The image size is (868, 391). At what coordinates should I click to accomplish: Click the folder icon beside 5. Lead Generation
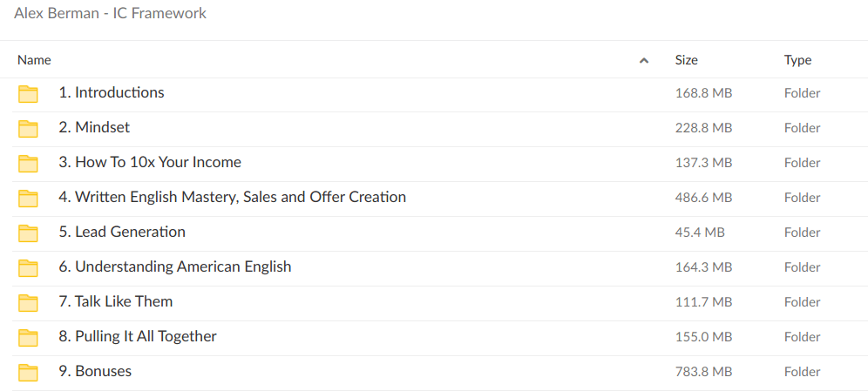click(x=29, y=233)
